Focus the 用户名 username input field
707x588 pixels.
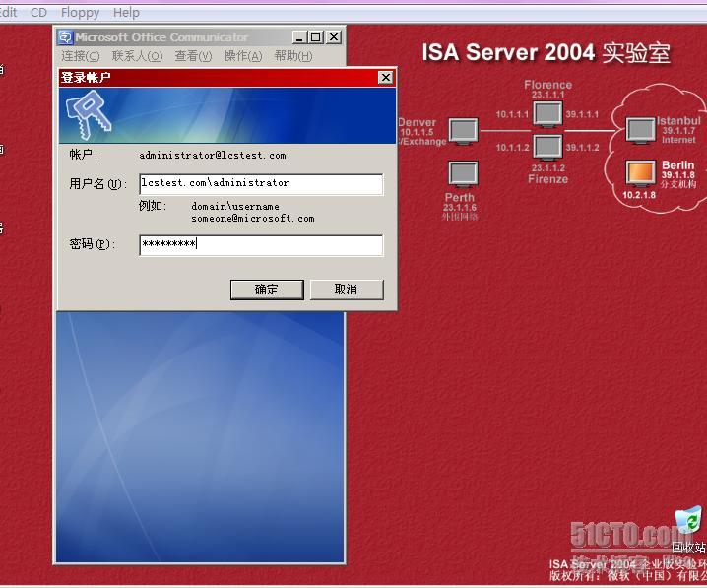(261, 184)
